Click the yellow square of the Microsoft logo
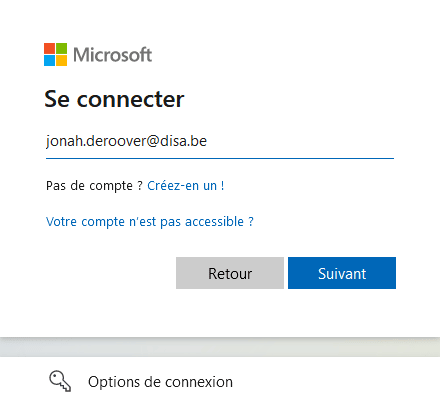The width and height of the screenshot is (440, 404). 61,60
